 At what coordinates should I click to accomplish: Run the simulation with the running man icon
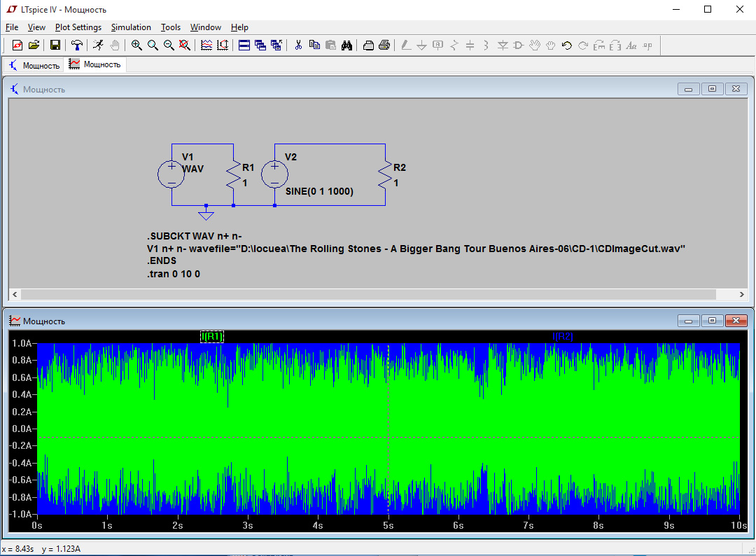coord(98,46)
